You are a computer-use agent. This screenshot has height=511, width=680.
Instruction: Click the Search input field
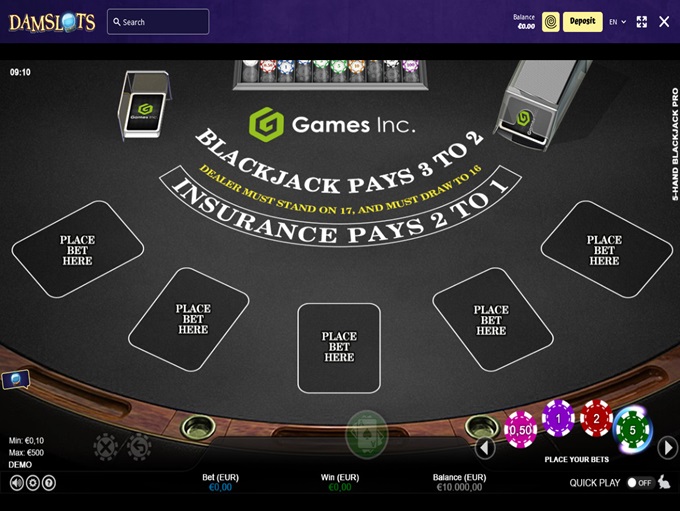[158, 22]
